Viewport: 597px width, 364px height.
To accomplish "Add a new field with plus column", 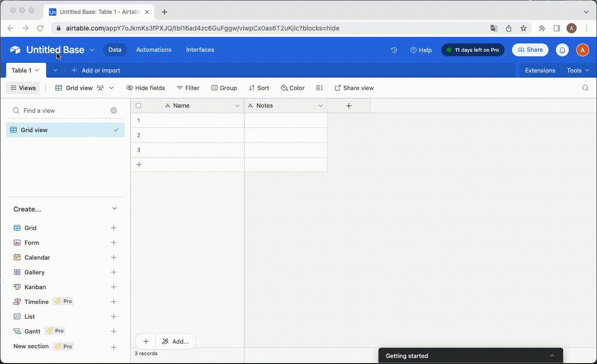I will [x=349, y=106].
